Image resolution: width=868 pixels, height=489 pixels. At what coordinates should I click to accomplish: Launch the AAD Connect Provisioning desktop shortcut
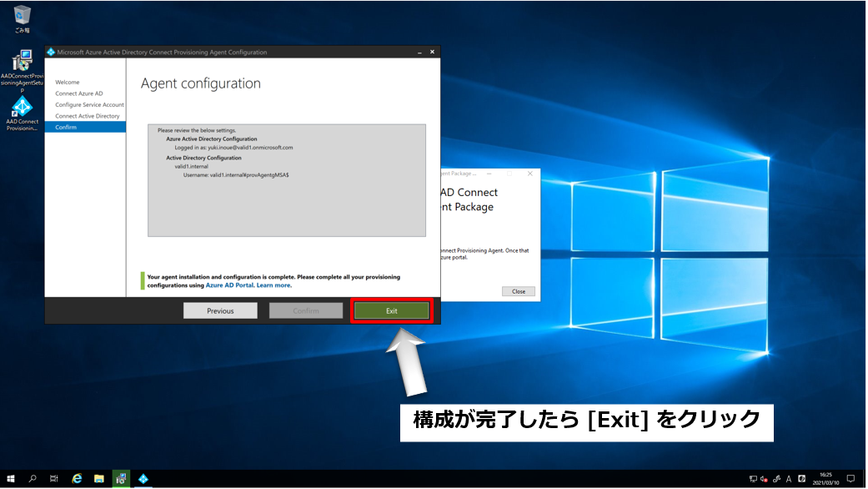[x=23, y=113]
